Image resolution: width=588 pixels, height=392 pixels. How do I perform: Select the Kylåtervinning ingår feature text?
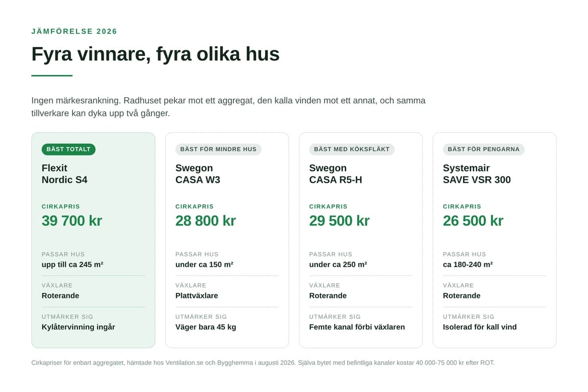tap(78, 327)
